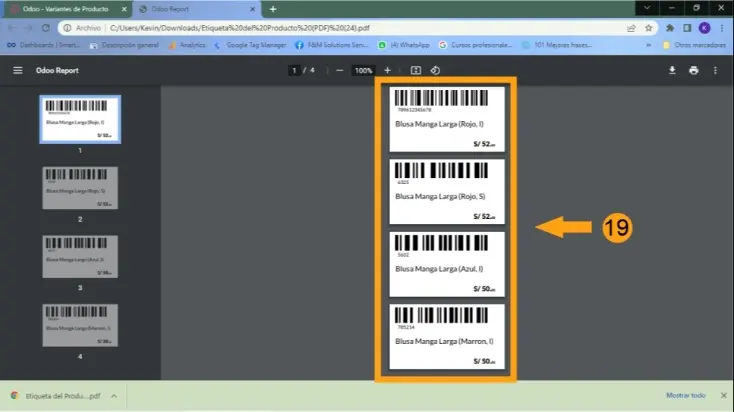Open a new browser tab
Viewport: 734px width, 412px height.
coord(273,8)
